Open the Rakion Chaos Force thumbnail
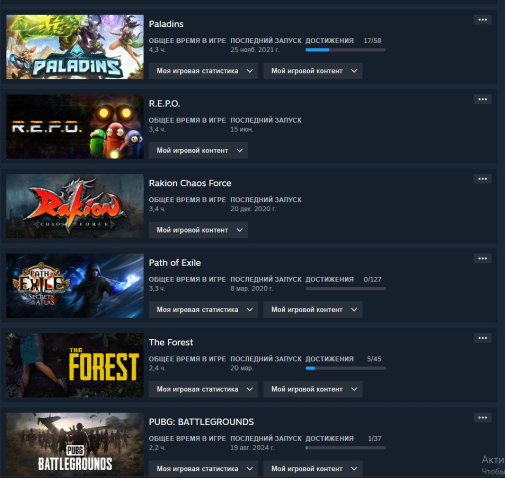Image resolution: width=505 pixels, height=478 pixels. (75, 206)
